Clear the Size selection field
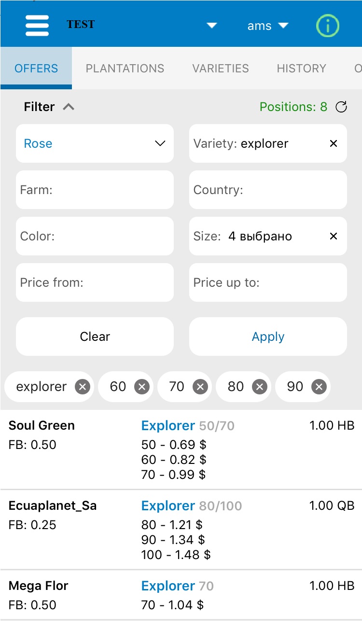Image resolution: width=362 pixels, height=644 pixels. coord(333,236)
